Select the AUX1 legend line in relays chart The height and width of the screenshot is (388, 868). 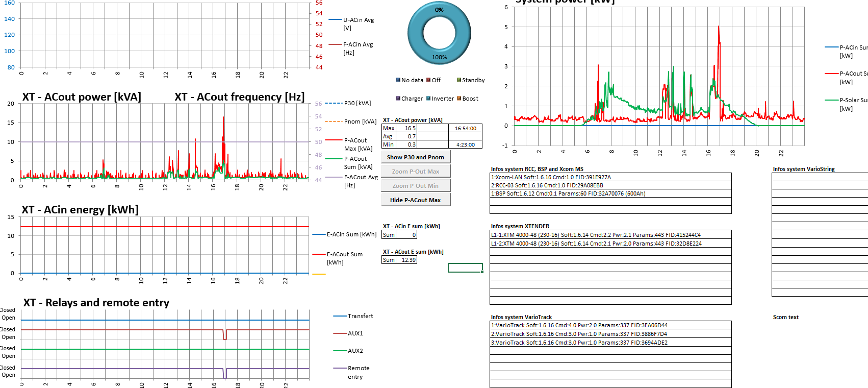pyautogui.click(x=340, y=333)
